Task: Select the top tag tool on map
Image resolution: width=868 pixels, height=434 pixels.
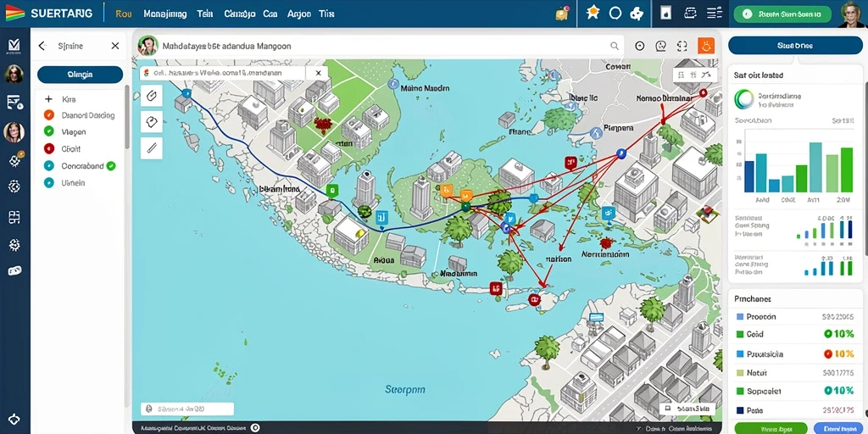Action: [151, 96]
